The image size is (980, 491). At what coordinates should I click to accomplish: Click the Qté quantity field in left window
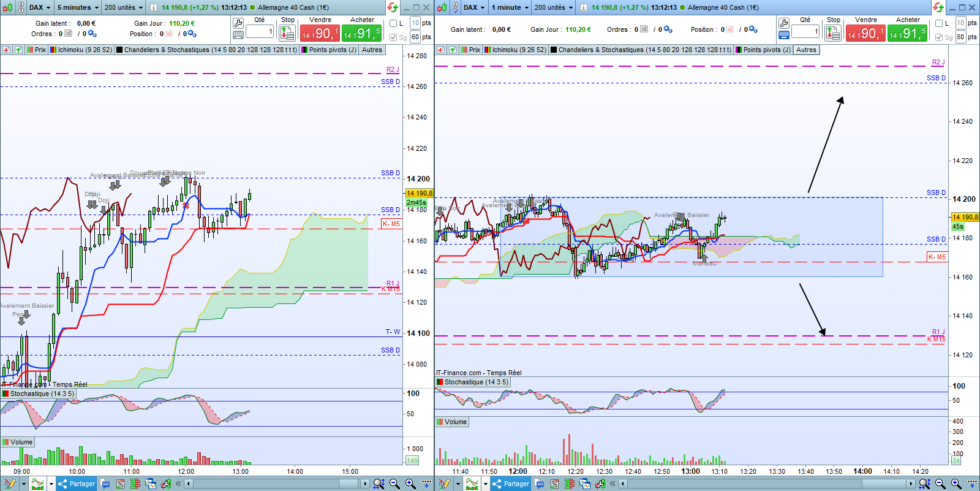259,31
